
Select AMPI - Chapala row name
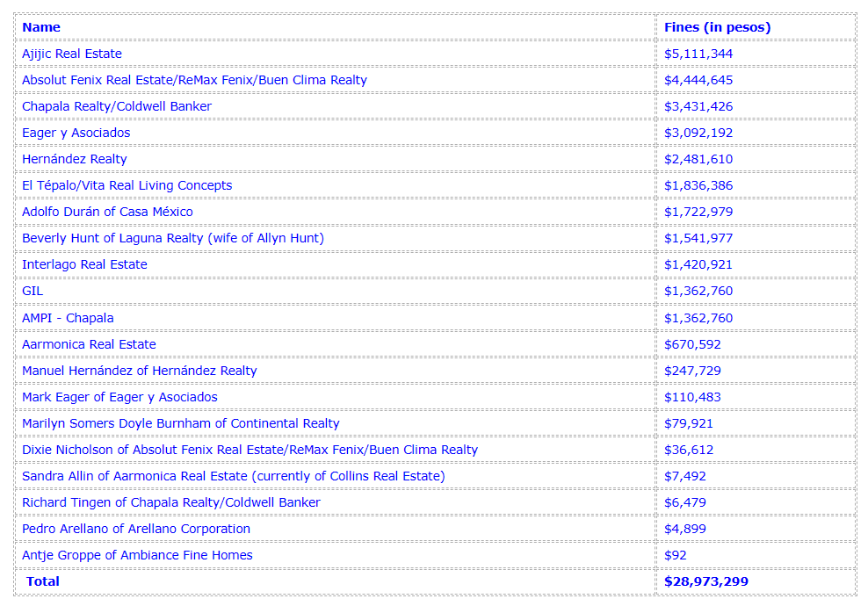point(69,318)
